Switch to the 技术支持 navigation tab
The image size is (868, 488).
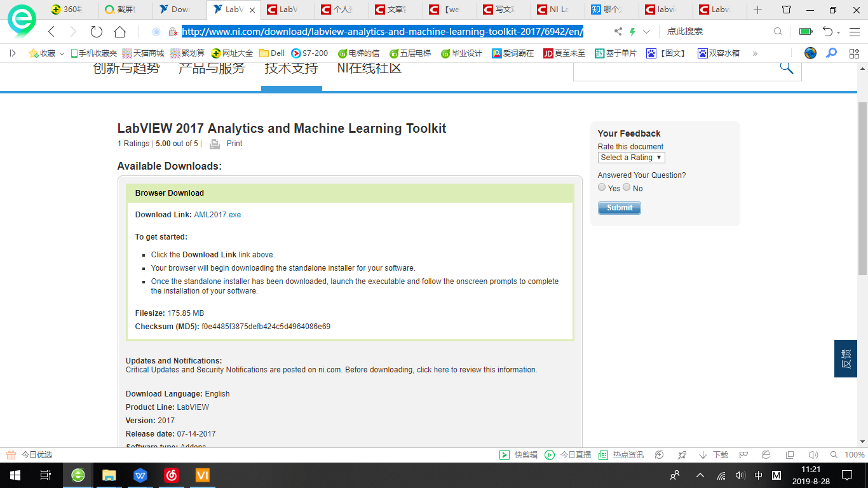(x=291, y=68)
